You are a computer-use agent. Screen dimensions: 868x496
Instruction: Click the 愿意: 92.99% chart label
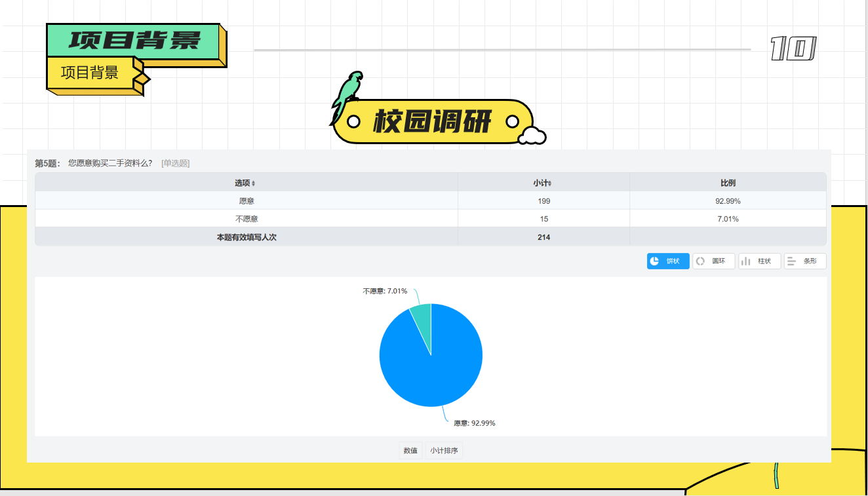pyautogui.click(x=474, y=423)
